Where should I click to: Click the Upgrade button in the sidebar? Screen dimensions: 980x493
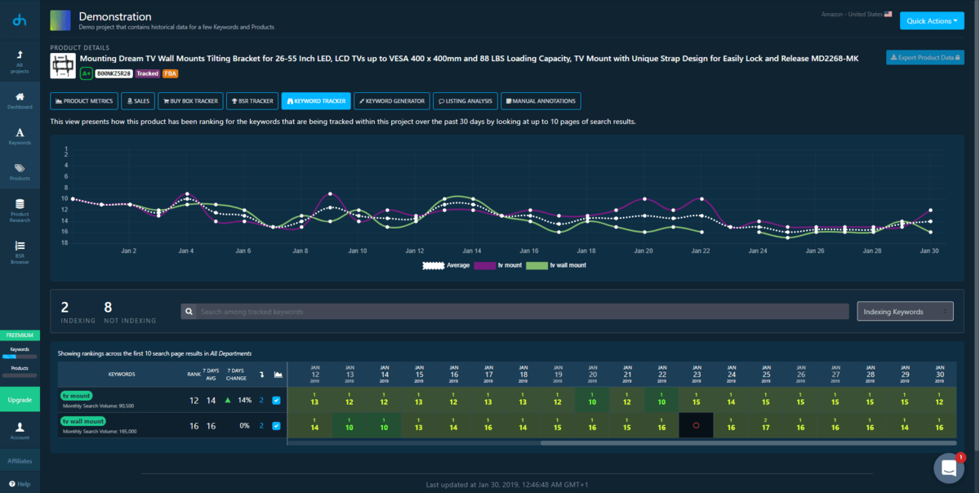point(20,400)
